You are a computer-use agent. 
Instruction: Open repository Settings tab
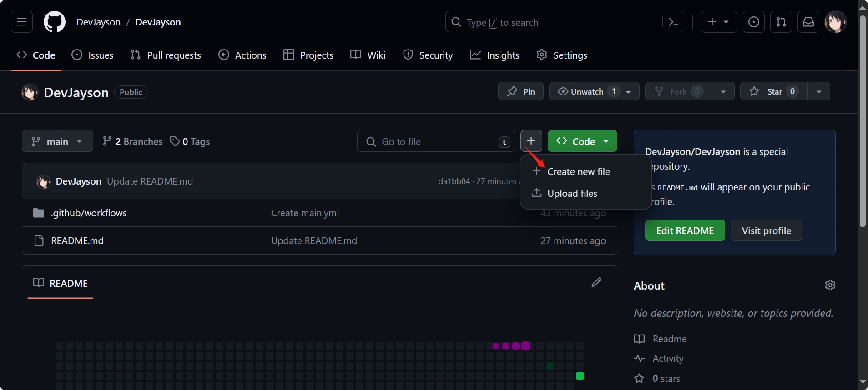point(562,55)
